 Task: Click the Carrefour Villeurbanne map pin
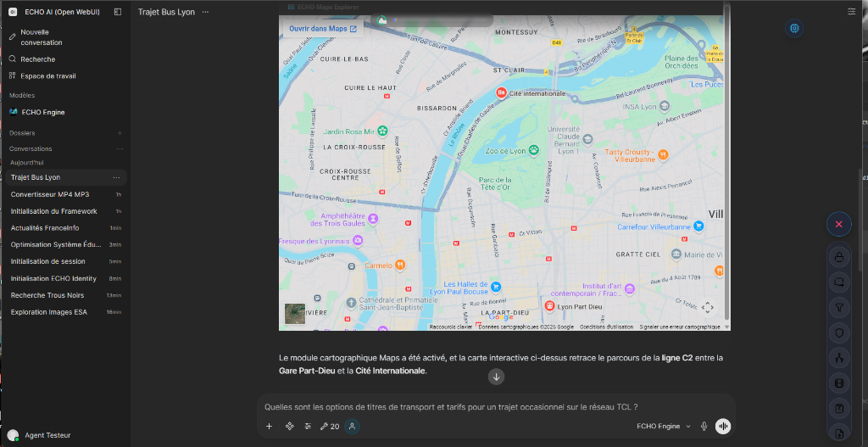698,226
